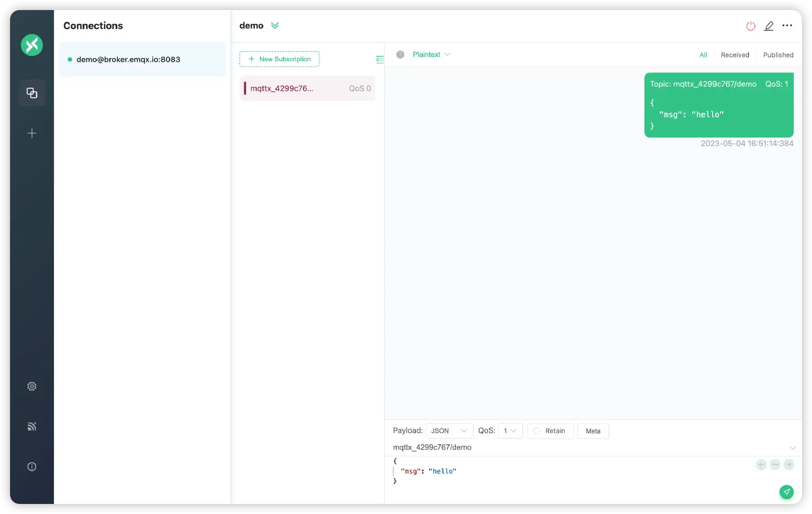Open the MQTT log viewer icon

[x=32, y=426]
